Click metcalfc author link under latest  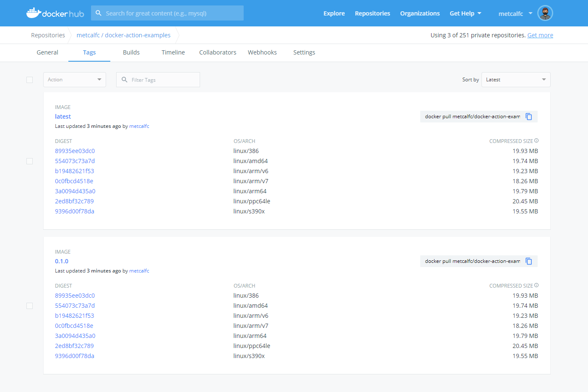point(139,126)
